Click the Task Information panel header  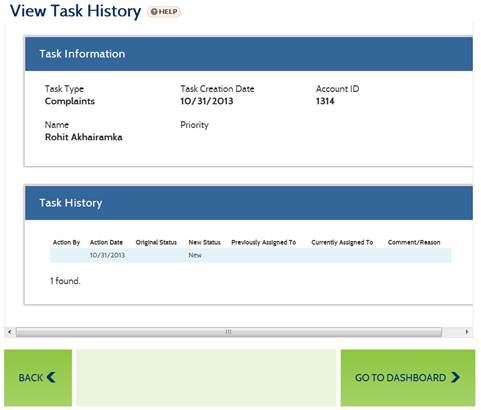click(x=249, y=54)
